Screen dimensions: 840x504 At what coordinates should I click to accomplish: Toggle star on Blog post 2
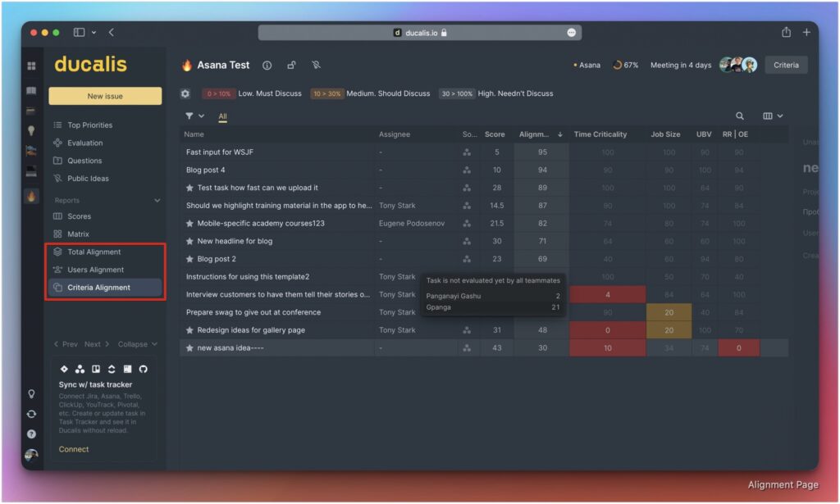point(189,259)
